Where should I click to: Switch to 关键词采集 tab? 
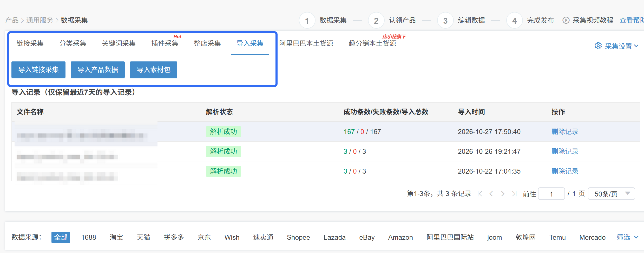point(119,43)
